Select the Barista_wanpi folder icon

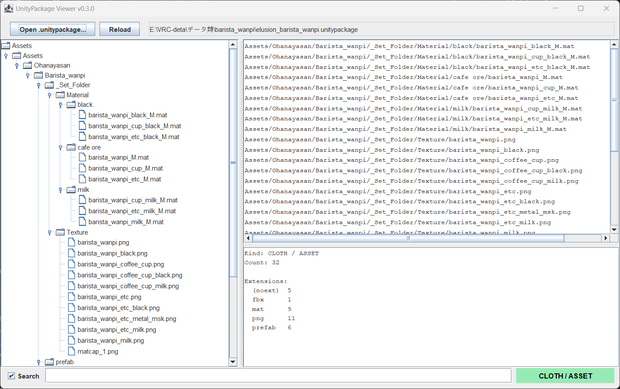pos(38,75)
